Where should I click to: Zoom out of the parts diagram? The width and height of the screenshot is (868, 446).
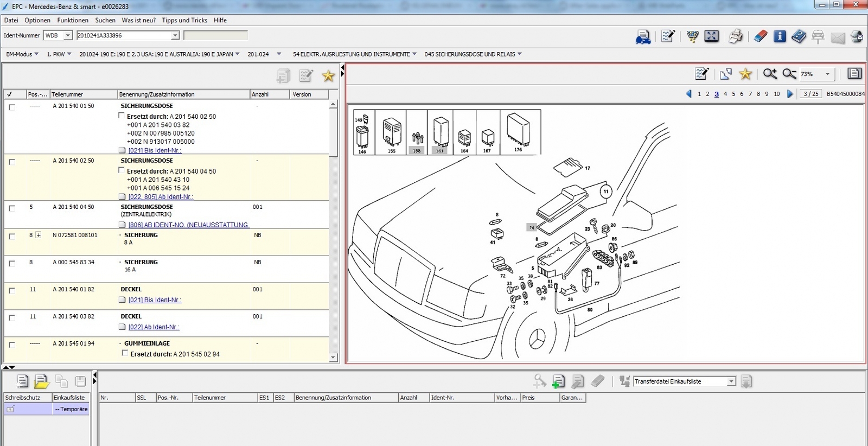[789, 73]
